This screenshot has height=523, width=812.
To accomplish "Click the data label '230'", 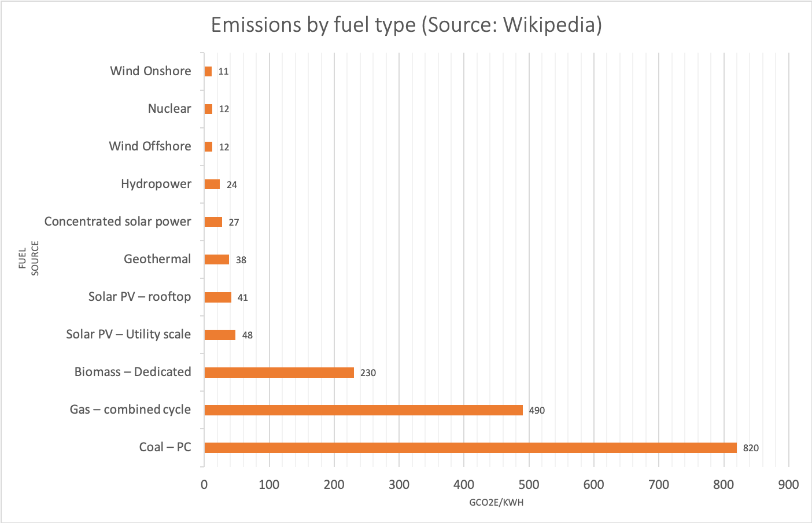I will (368, 373).
